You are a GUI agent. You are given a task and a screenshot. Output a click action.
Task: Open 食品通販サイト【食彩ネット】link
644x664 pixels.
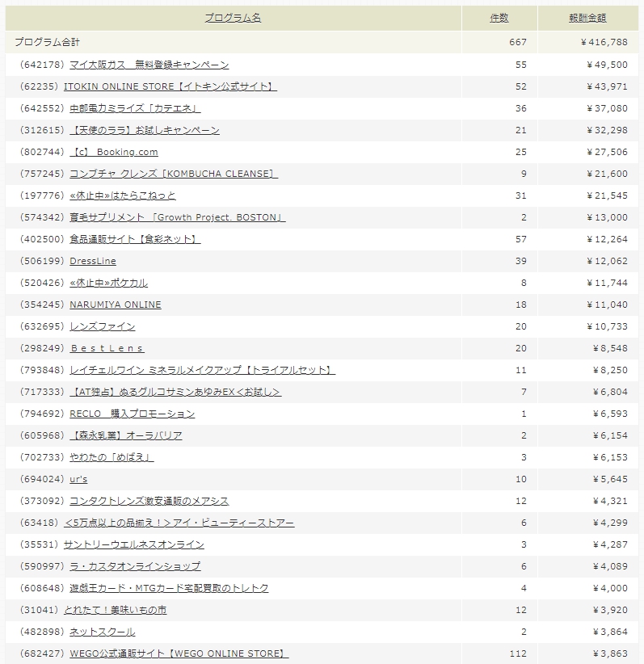[x=135, y=239]
